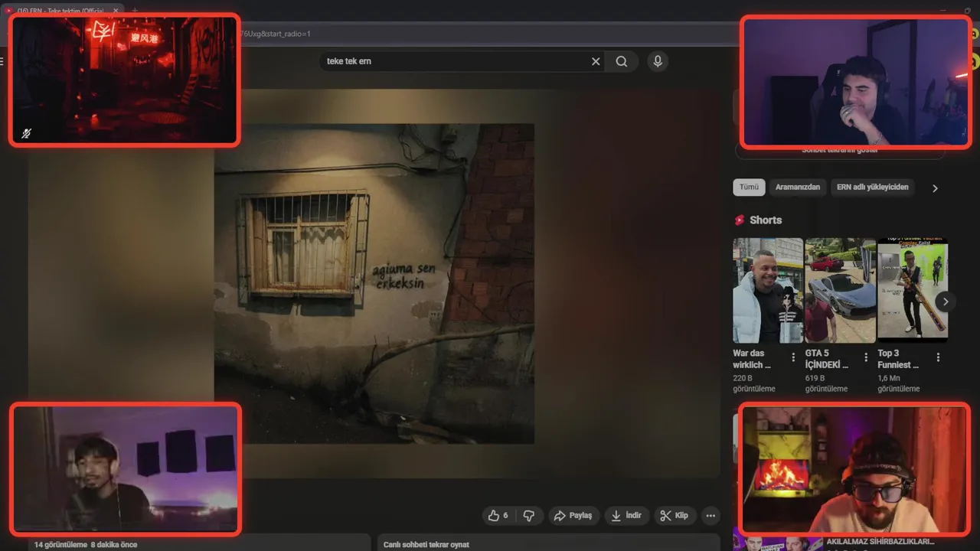Click the '220 B görüntüleme' view count
This screenshot has height=551, width=980.
point(754,383)
